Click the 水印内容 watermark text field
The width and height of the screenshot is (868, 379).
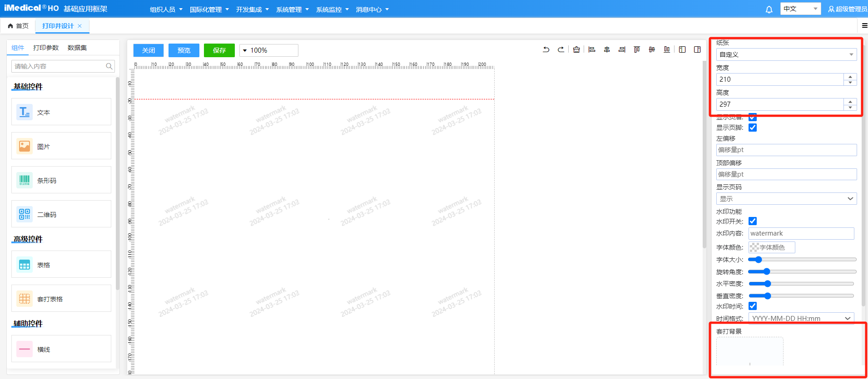coord(801,233)
